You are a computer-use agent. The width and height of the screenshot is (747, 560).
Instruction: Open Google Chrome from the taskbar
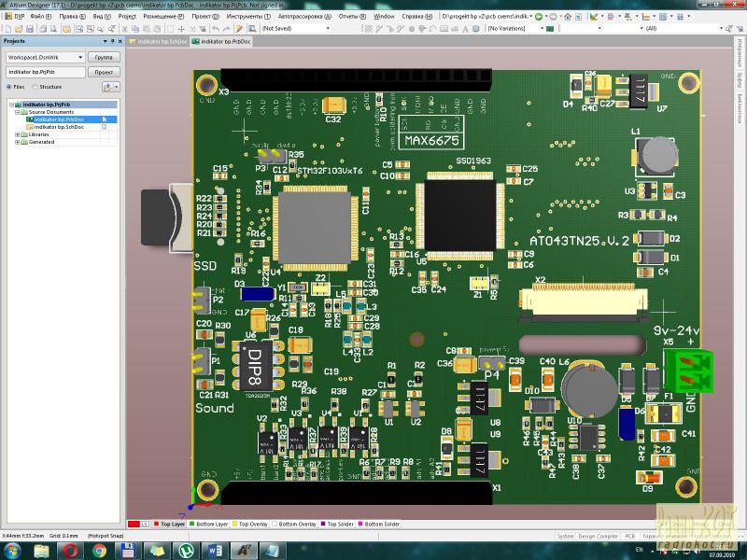point(99,551)
